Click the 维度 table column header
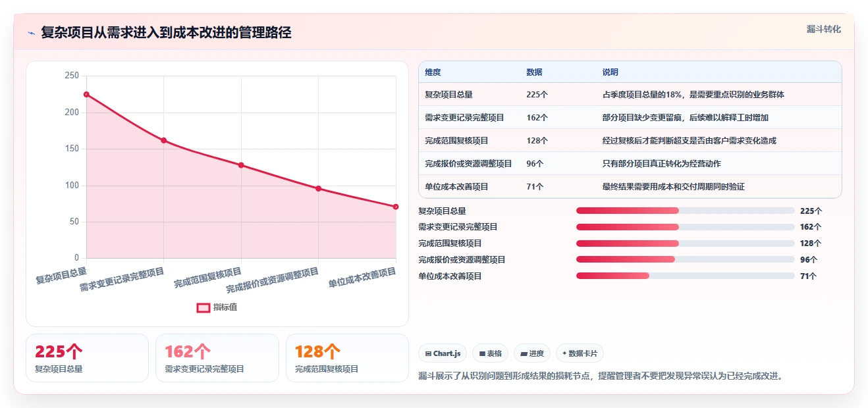The image size is (868, 408). [433, 72]
